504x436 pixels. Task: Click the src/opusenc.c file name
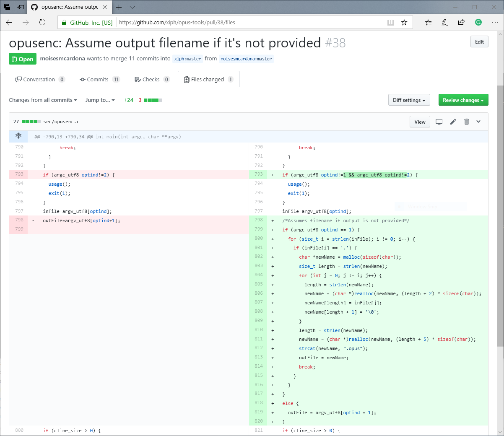tap(61, 122)
